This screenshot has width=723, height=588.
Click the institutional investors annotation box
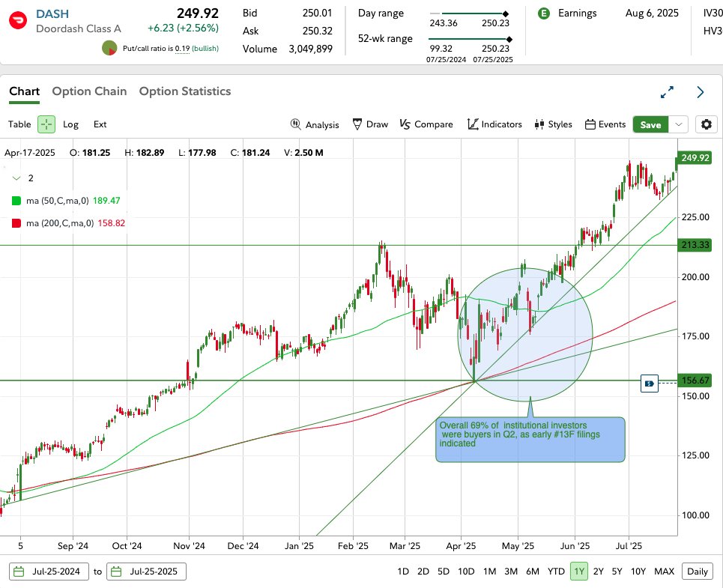point(530,440)
